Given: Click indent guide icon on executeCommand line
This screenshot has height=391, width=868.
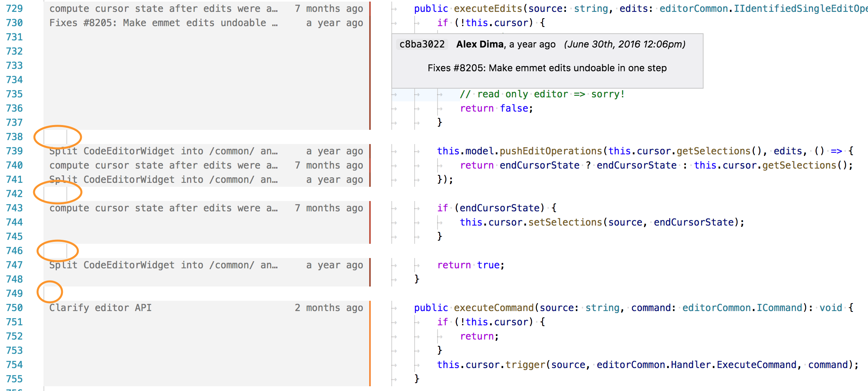Looking at the screenshot, I should tap(394, 307).
